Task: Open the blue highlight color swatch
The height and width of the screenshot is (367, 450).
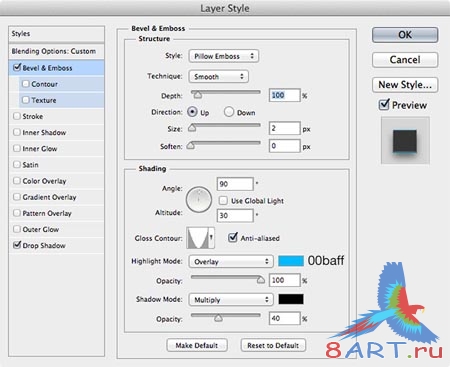Action: coord(291,261)
